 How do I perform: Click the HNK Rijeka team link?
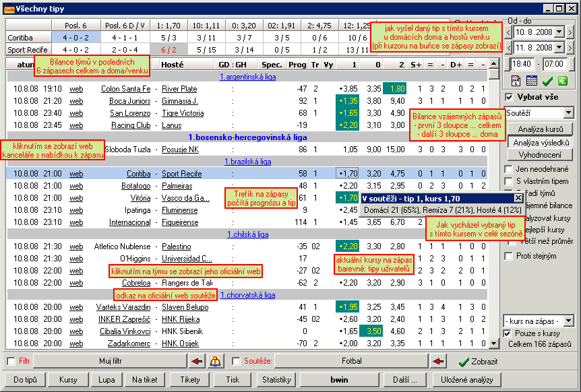(181, 319)
